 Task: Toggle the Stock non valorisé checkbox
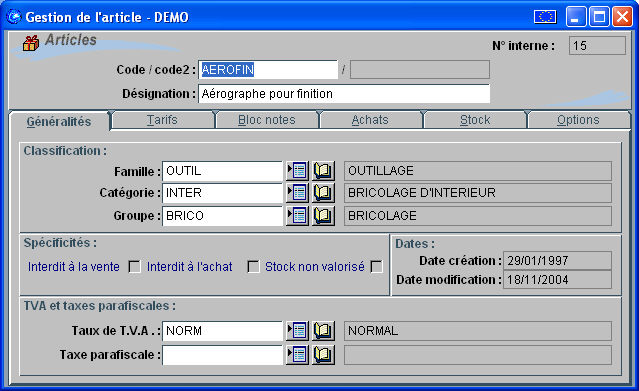pyautogui.click(x=377, y=267)
